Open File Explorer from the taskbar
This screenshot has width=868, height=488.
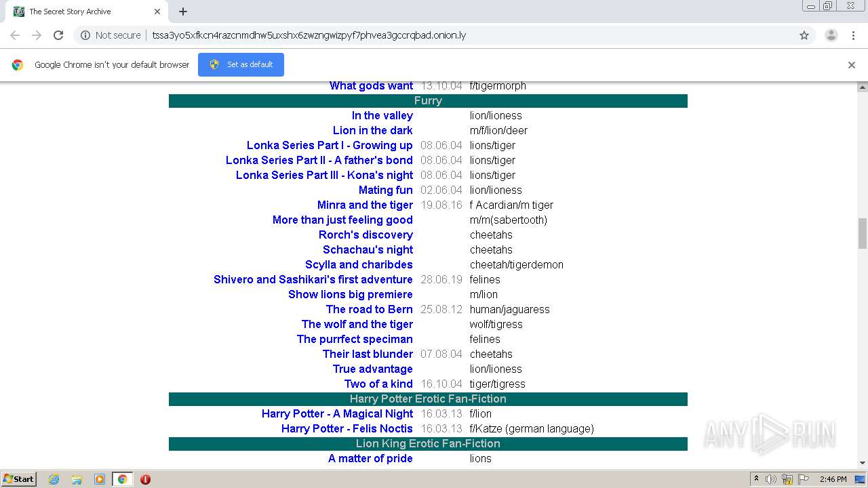pos(77,479)
